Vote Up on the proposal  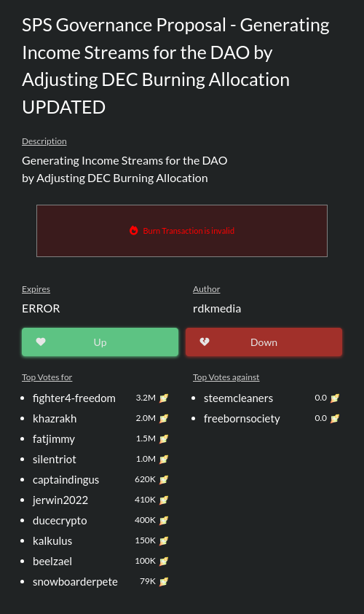[100, 342]
